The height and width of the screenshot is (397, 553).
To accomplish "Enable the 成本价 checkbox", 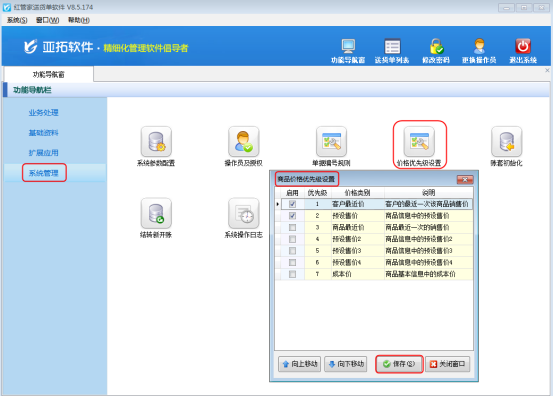I will [x=292, y=274].
